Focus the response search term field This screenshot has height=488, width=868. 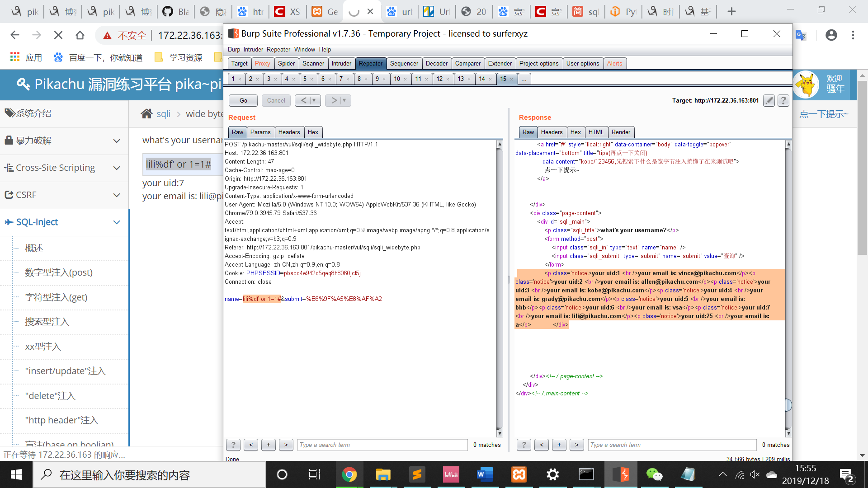tap(672, 445)
